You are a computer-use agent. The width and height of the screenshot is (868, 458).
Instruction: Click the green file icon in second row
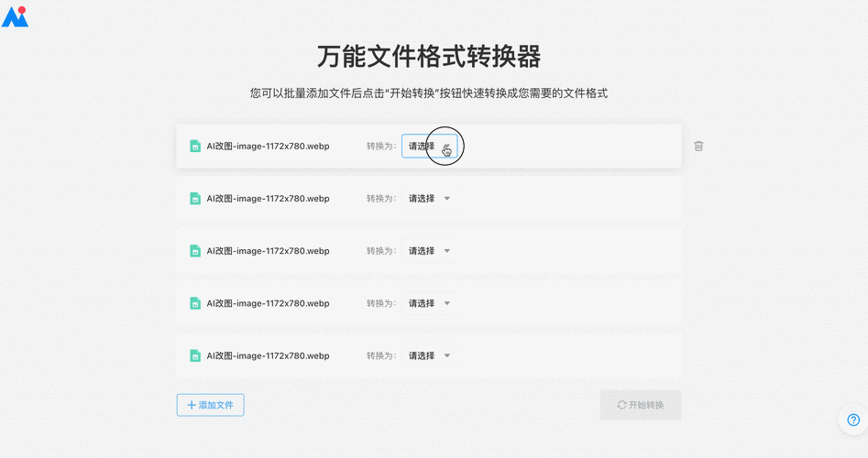click(x=195, y=199)
